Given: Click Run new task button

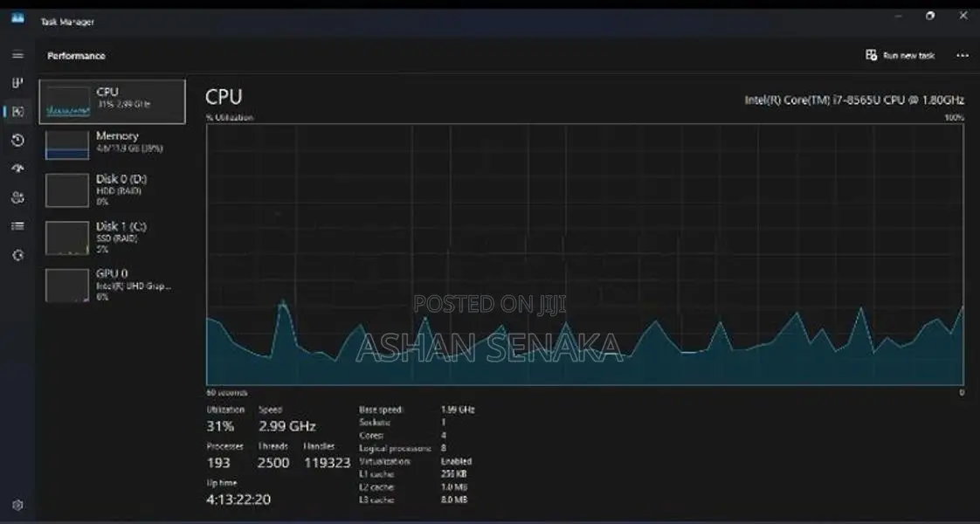Looking at the screenshot, I should [x=900, y=56].
